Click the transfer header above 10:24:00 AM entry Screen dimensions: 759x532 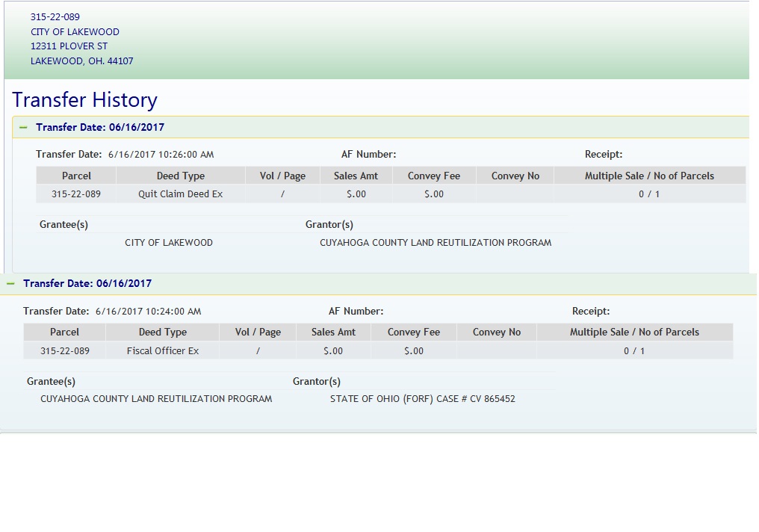click(87, 284)
